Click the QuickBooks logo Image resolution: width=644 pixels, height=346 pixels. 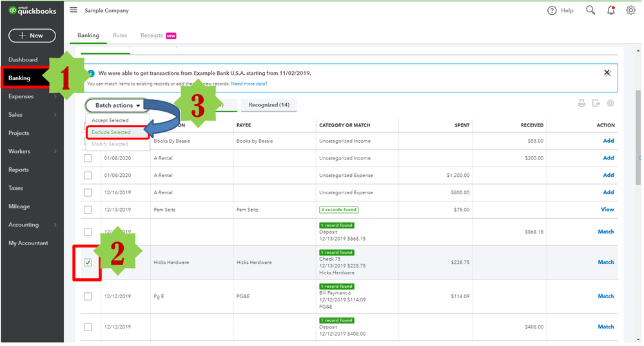pos(32,11)
